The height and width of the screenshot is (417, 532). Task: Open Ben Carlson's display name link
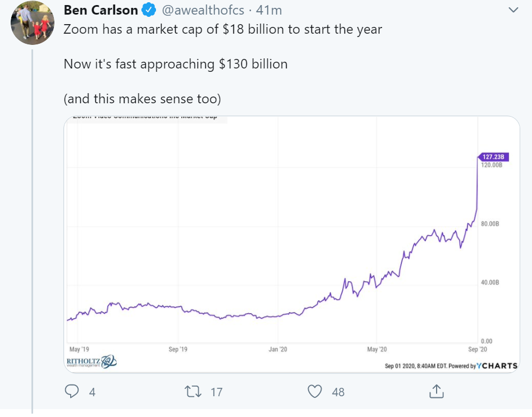pyautogui.click(x=100, y=10)
